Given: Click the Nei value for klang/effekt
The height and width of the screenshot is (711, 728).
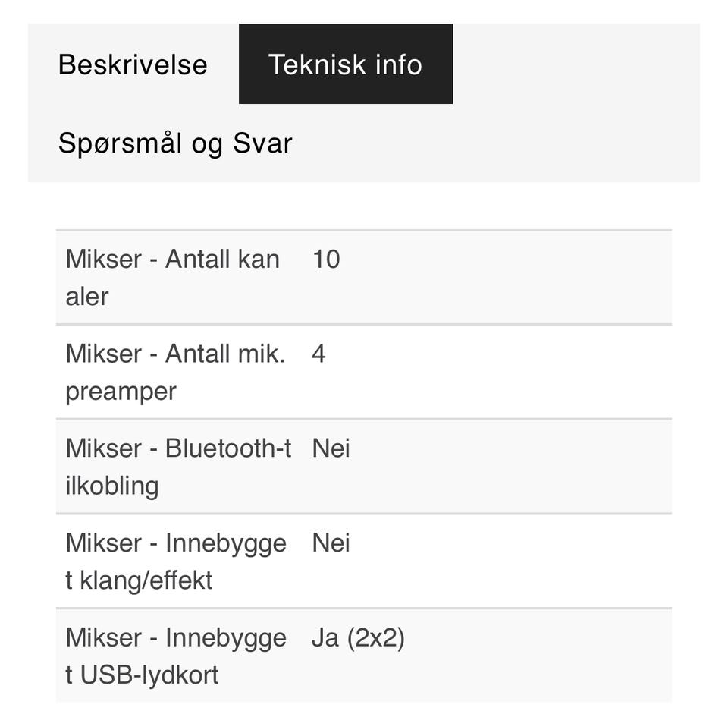Looking at the screenshot, I should [x=331, y=543].
